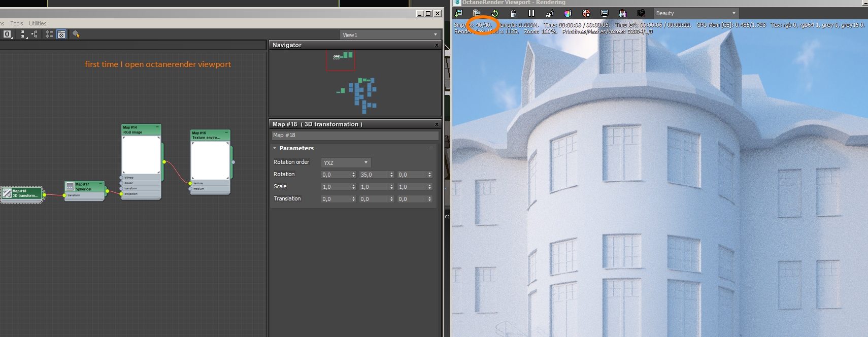Image resolution: width=868 pixels, height=337 pixels.
Task: Click the lay out children icon
Action: [35, 34]
